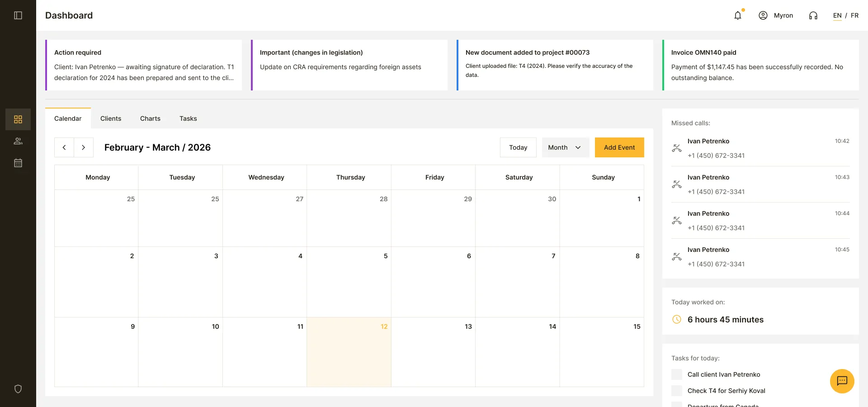868x407 pixels.
Task: Open the notifications bell
Action: 738,15
